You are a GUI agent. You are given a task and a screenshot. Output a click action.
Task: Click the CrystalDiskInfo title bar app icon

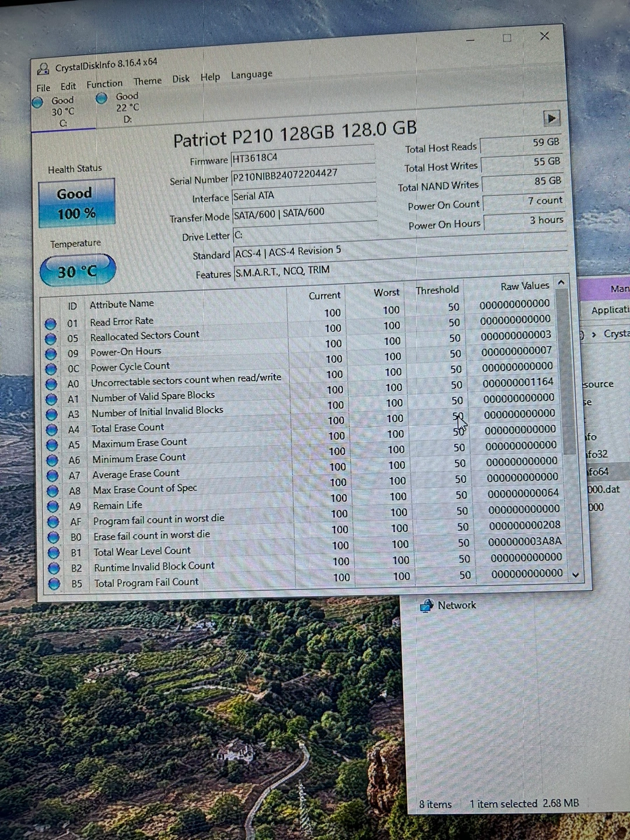coord(43,69)
